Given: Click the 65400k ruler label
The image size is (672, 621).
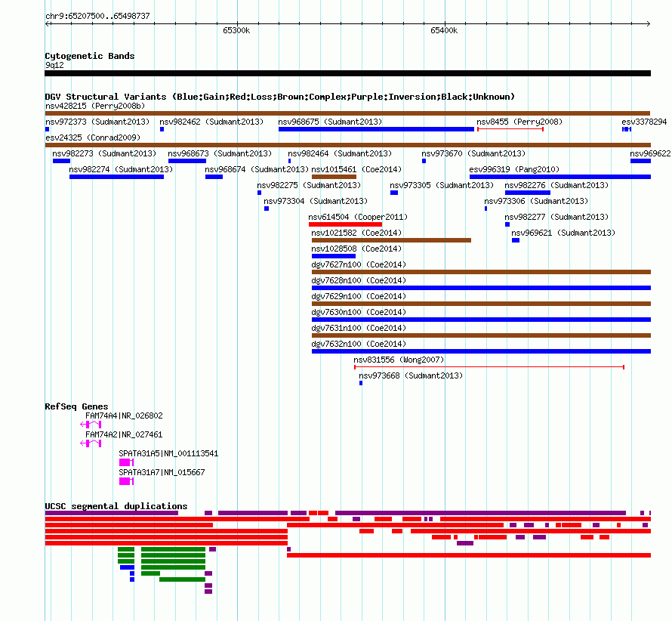Looking at the screenshot, I should (444, 30).
